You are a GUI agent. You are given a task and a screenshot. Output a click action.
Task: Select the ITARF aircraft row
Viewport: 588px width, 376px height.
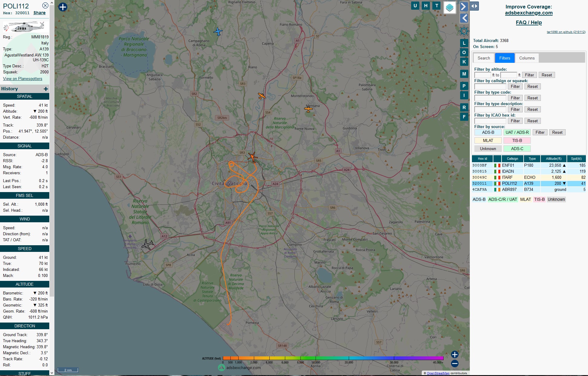pyautogui.click(x=529, y=177)
